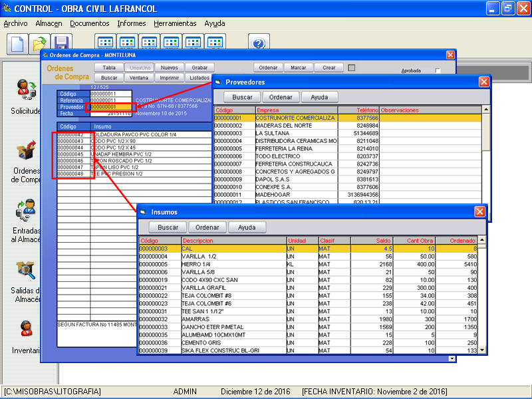This screenshot has height=399, width=532.
Task: Select order line SOLDADURA PAVCO PVC COLOR 1/4
Action: 134,135
